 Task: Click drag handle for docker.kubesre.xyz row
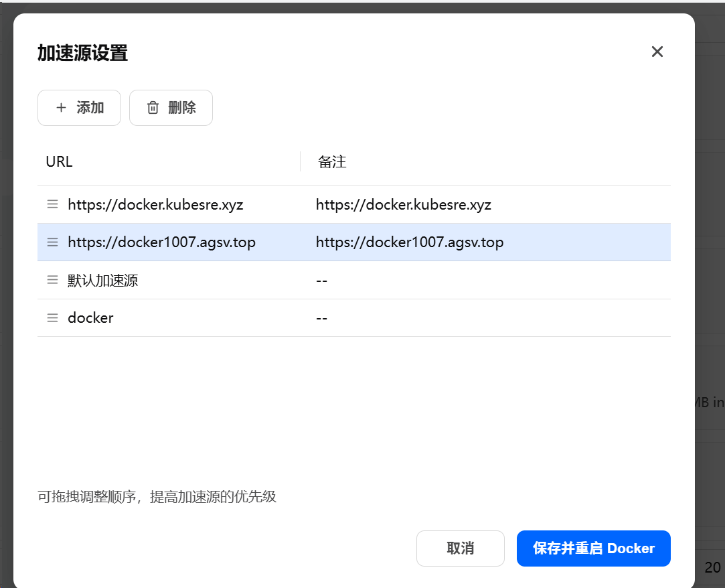pyautogui.click(x=52, y=204)
